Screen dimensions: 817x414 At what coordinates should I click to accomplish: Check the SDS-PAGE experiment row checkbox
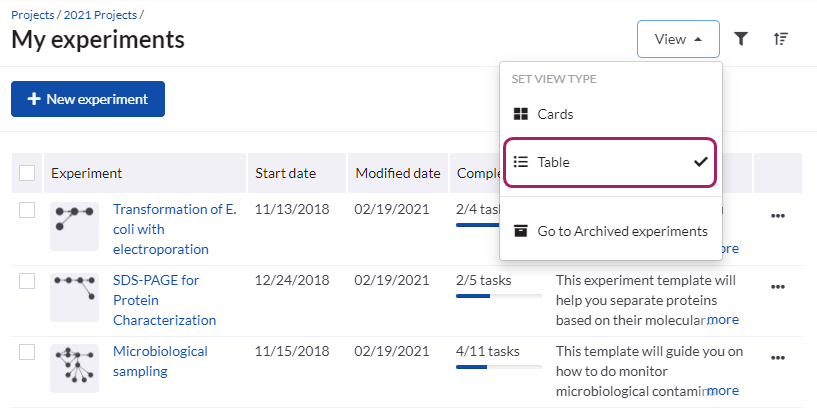(x=27, y=281)
